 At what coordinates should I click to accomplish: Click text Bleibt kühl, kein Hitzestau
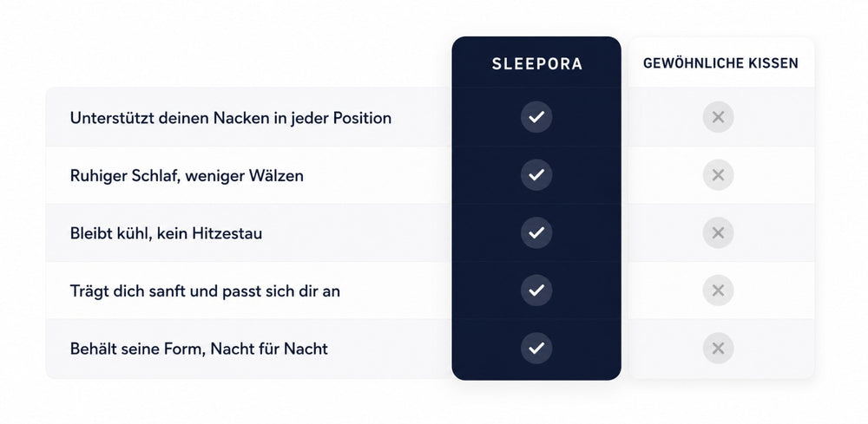[x=166, y=233]
